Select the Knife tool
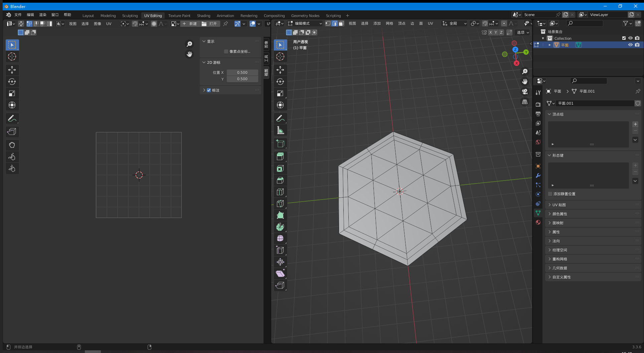644x353 pixels. 280,204
